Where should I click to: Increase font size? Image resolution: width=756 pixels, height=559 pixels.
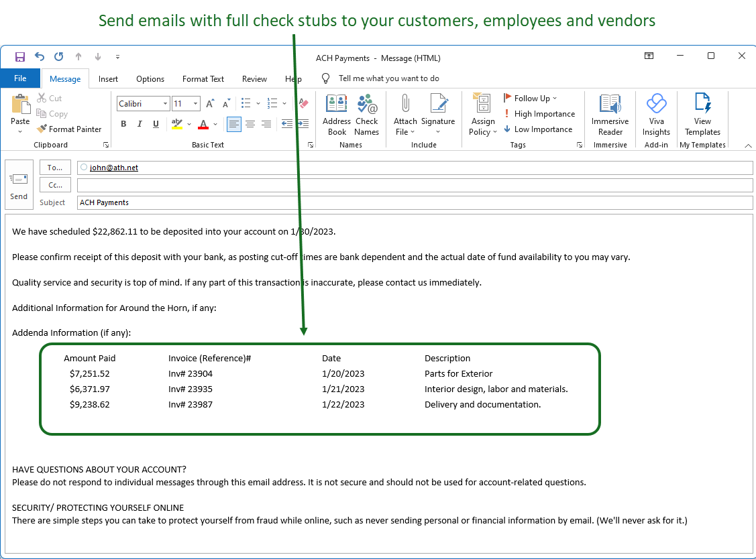pyautogui.click(x=210, y=104)
